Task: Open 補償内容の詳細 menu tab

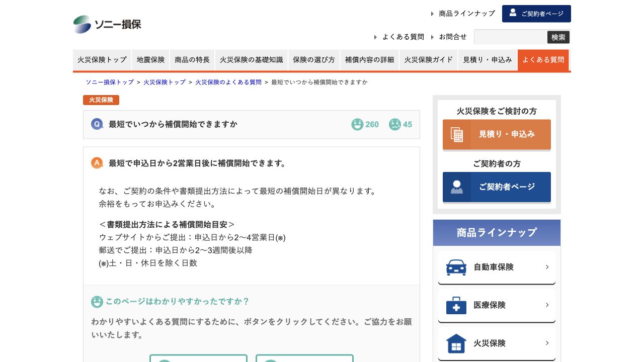Action: (370, 60)
